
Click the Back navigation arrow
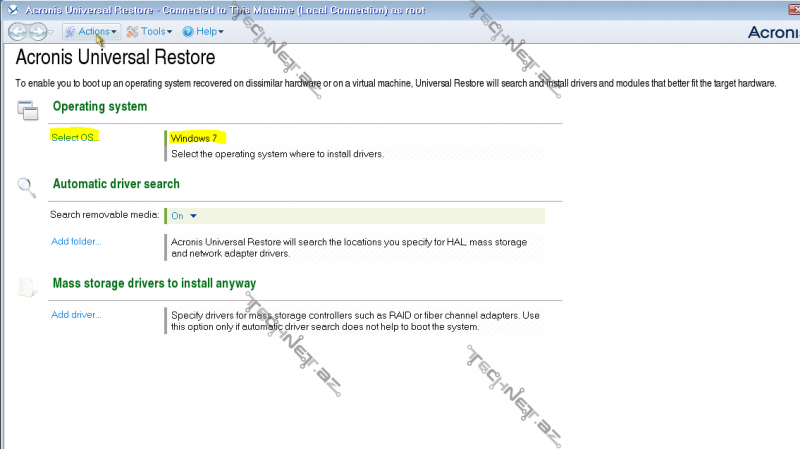pos(17,32)
